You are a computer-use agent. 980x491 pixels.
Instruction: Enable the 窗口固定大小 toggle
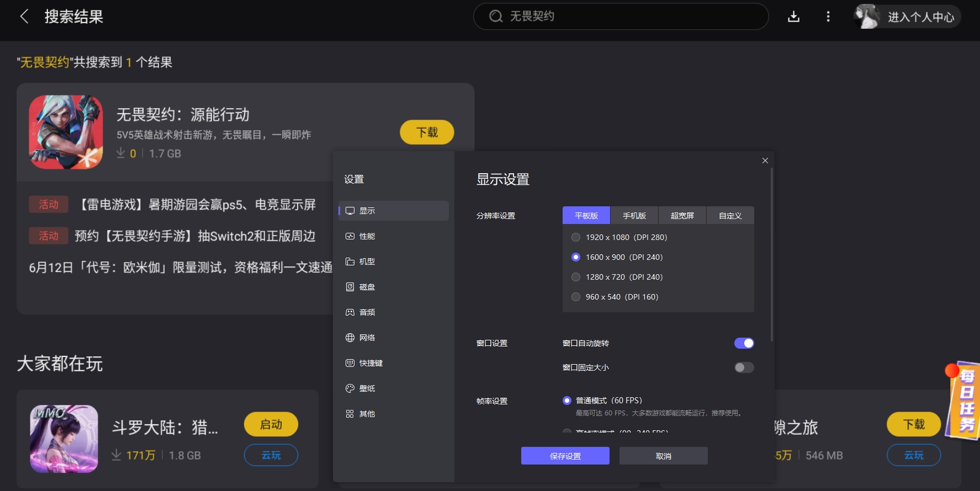(744, 367)
